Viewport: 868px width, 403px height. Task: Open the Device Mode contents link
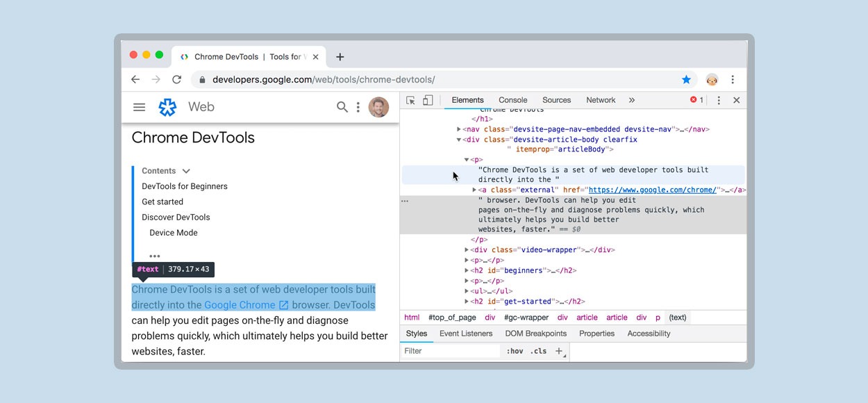[x=174, y=233]
